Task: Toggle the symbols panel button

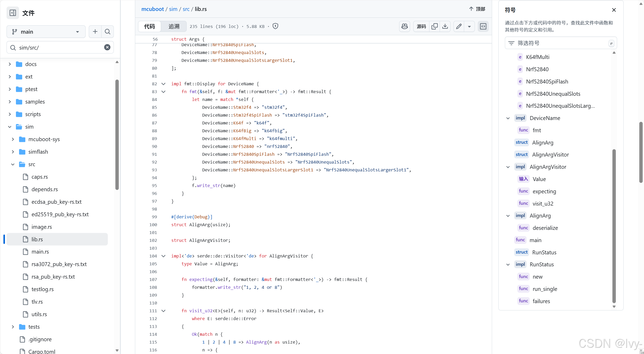Action: 483,26
